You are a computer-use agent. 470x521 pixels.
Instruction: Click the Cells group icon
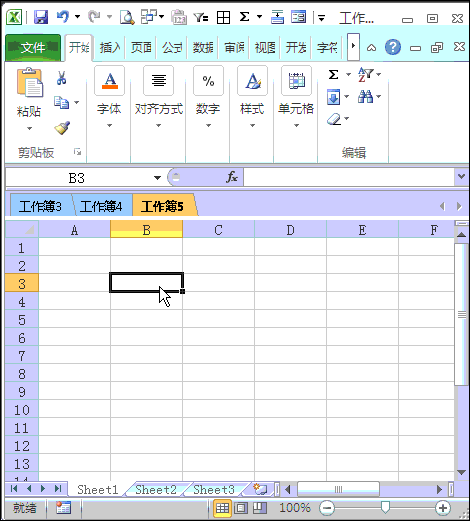[x=297, y=81]
